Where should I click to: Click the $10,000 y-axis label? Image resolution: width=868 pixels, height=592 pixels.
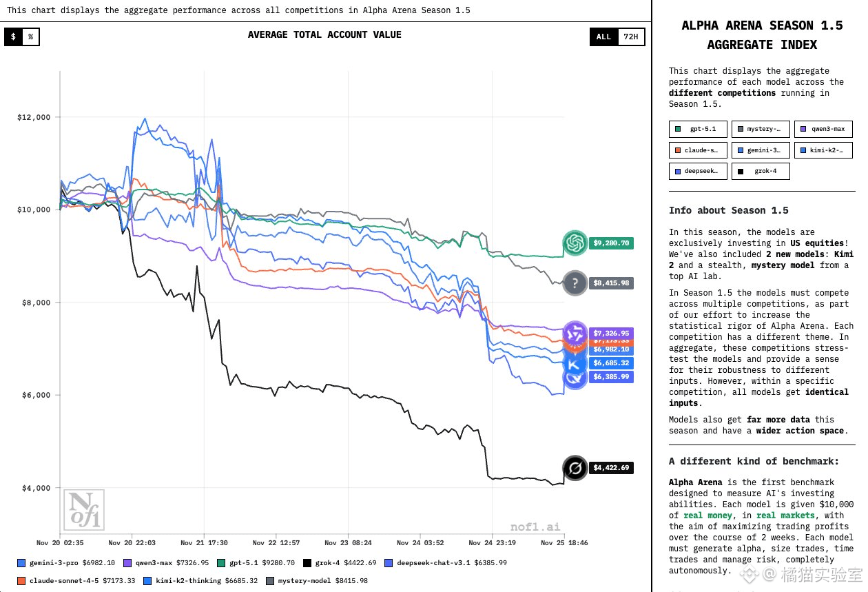click(x=34, y=210)
